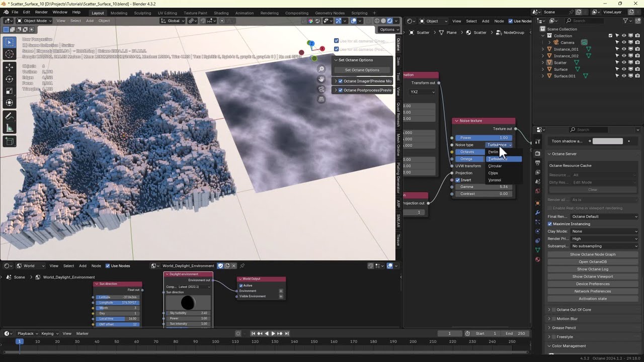Open Global transform orientation dropdown
Screen dimensions: 644x362
[173, 21]
